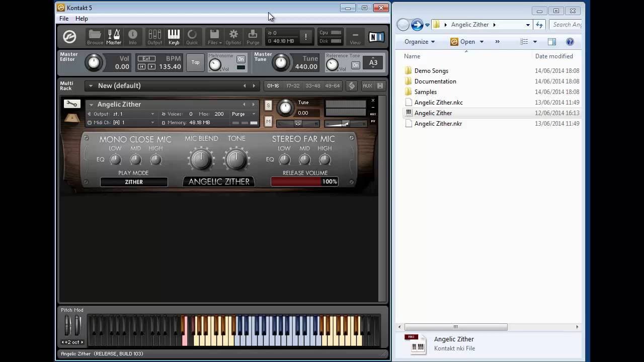Screen dimensions: 644x362
Task: Click the Explorer forward navigation arrow
Action: pos(417,24)
